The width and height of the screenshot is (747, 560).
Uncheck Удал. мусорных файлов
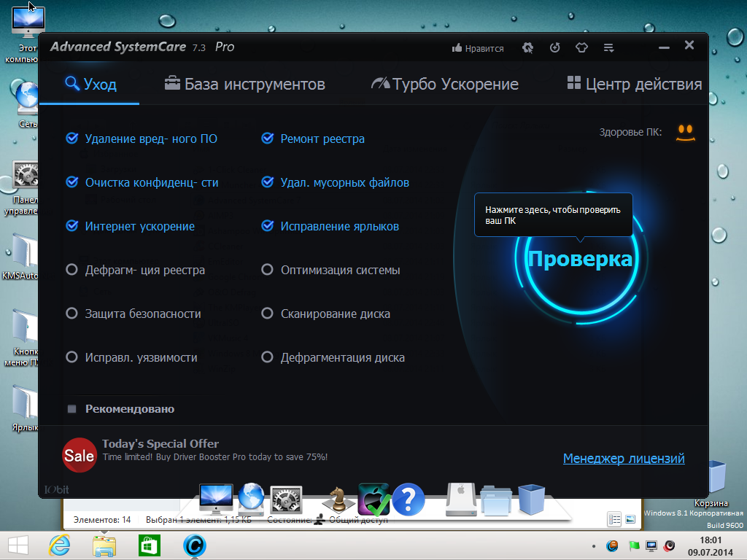tap(268, 182)
